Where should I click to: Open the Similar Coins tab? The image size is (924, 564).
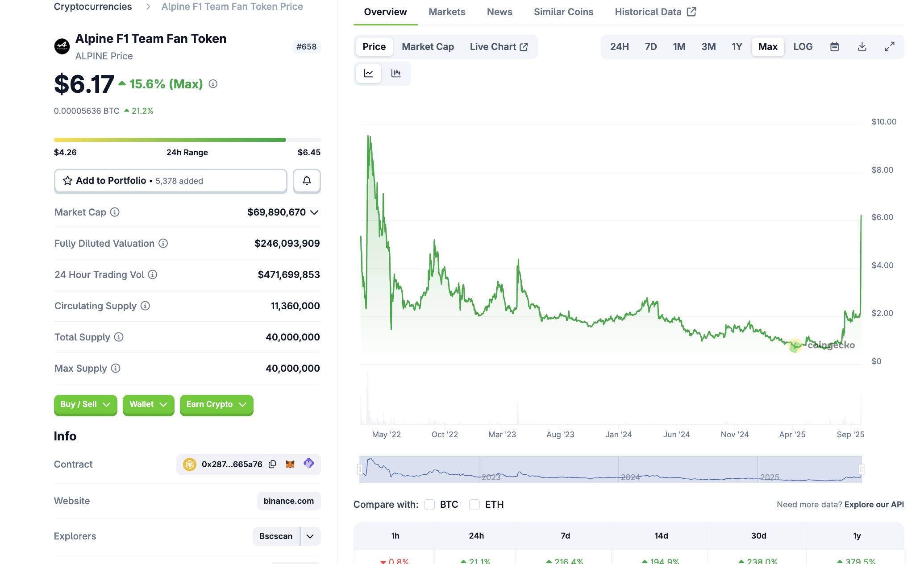click(x=563, y=12)
